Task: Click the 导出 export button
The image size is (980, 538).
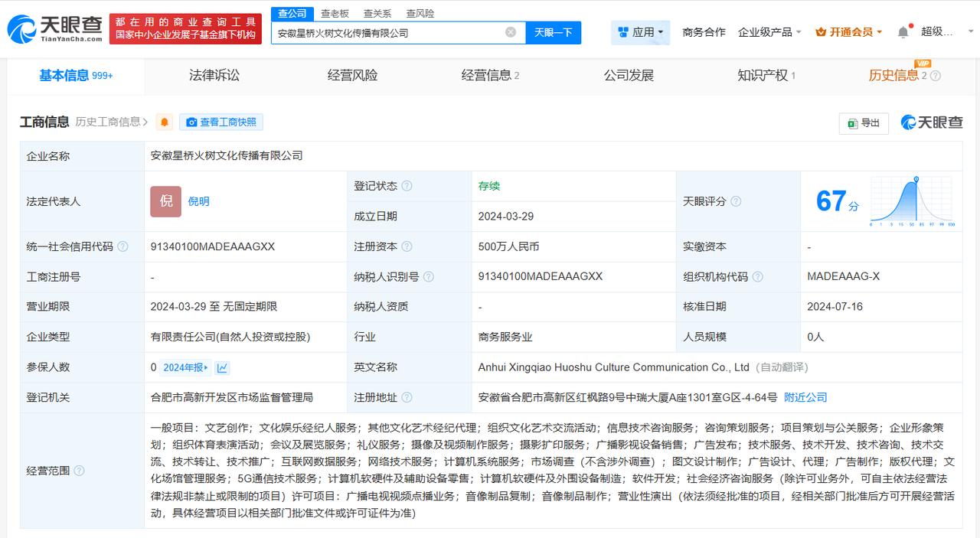Action: click(864, 122)
